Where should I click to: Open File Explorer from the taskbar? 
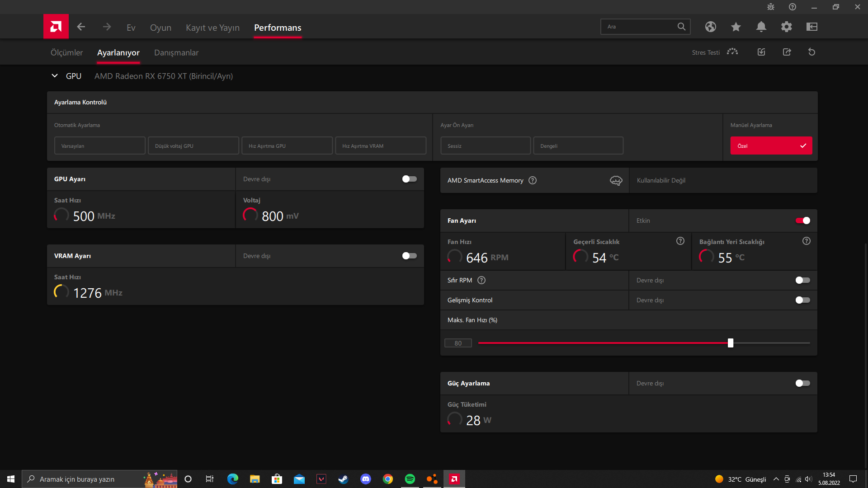[x=255, y=479]
